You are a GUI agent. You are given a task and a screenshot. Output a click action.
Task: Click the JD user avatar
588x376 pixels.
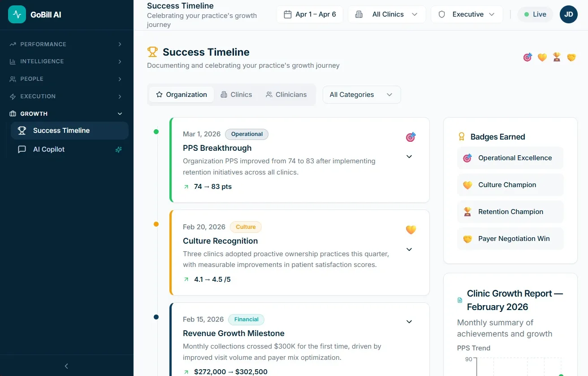click(569, 14)
